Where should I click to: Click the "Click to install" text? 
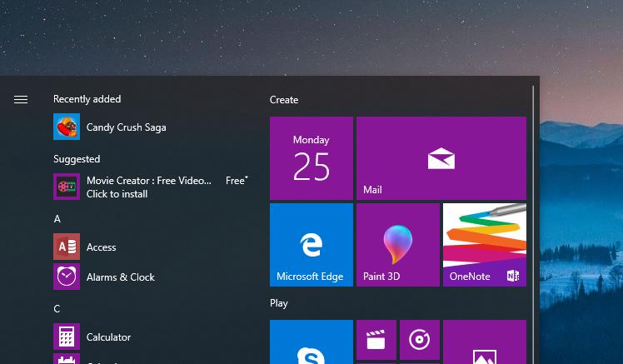[117, 194]
